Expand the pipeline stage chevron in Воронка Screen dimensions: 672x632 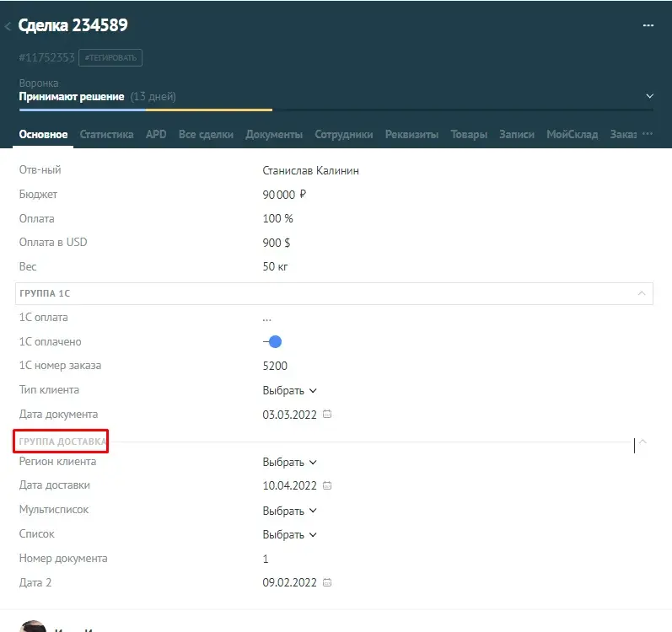pos(650,96)
